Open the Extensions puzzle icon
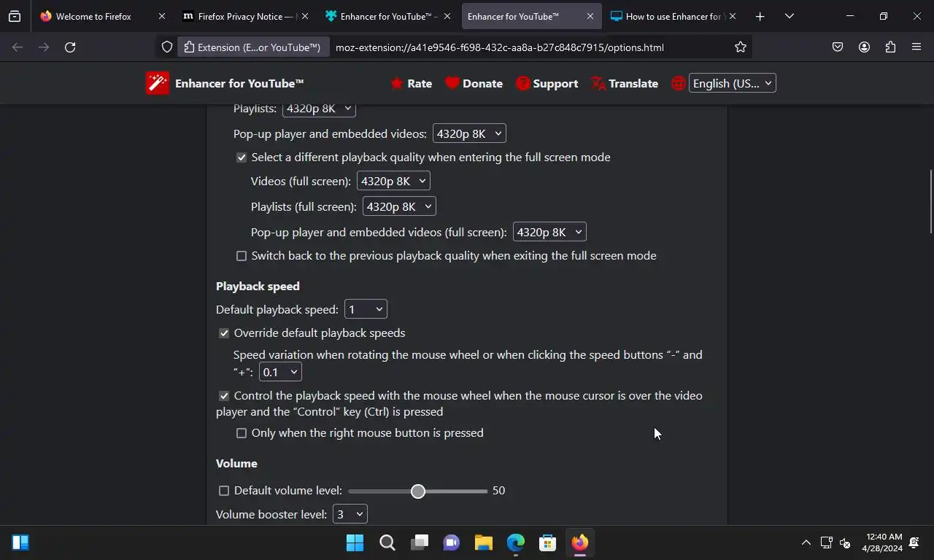934x560 pixels. pyautogui.click(x=890, y=47)
